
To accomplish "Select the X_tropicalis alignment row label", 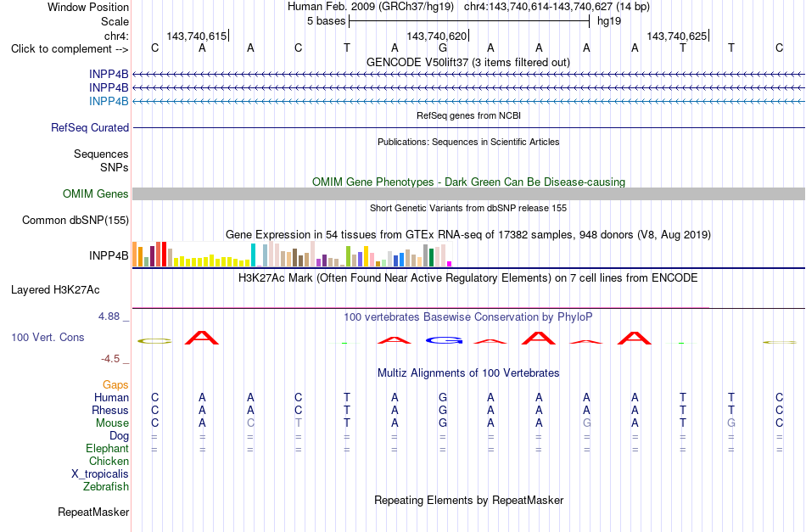I will coord(100,474).
